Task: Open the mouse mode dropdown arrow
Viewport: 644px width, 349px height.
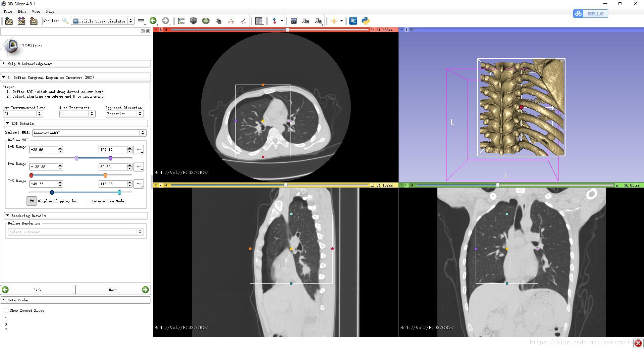Action: pos(282,21)
